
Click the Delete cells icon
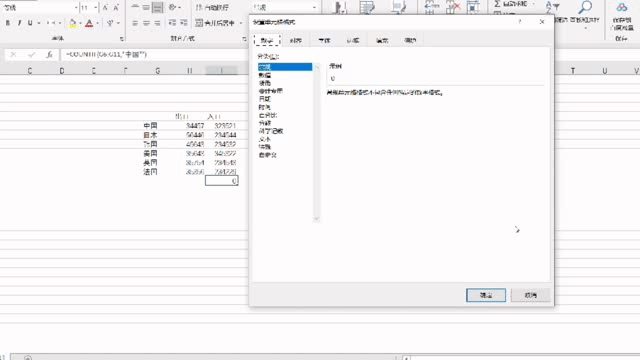(453, 7)
